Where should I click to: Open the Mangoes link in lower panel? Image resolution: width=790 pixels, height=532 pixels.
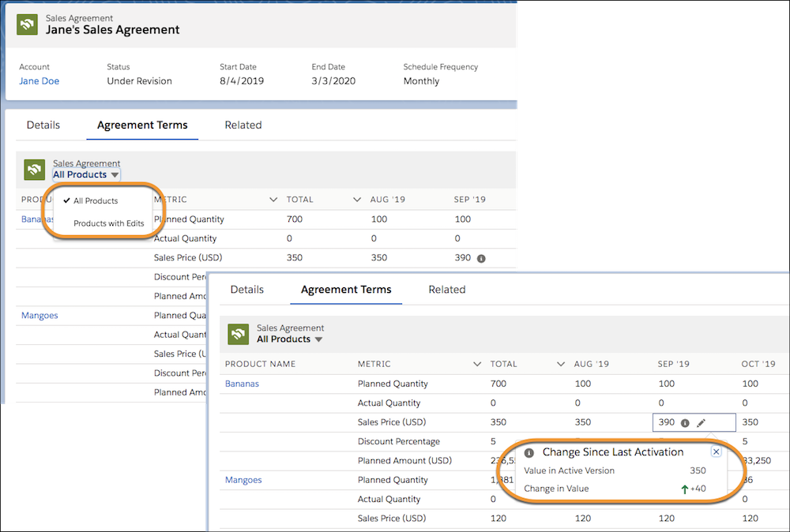coord(243,480)
